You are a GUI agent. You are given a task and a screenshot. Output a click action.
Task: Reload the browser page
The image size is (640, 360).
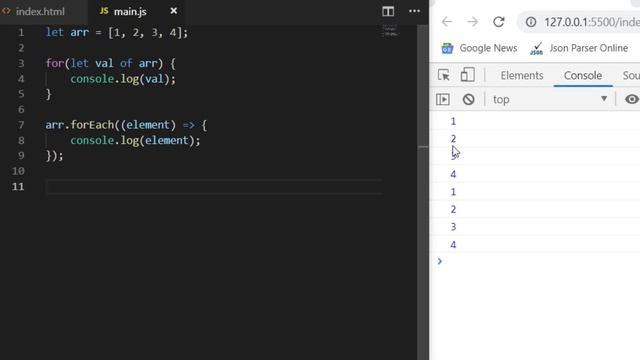click(498, 22)
